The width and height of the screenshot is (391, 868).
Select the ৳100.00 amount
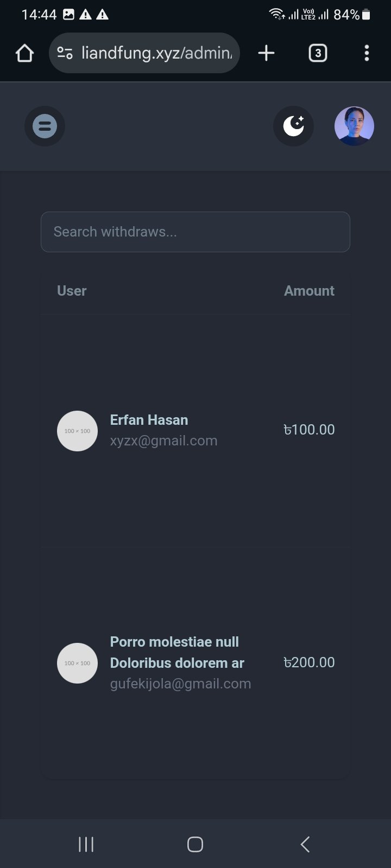[309, 430]
